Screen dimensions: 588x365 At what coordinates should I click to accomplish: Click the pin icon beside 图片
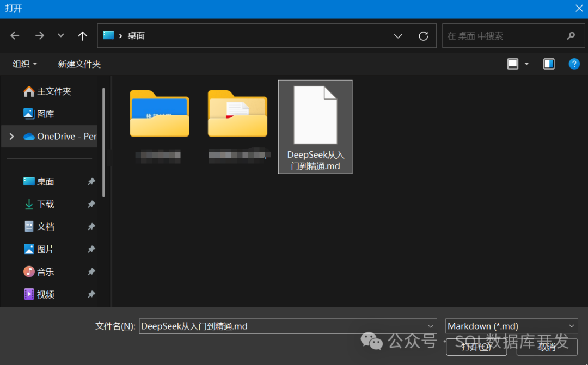pos(91,249)
